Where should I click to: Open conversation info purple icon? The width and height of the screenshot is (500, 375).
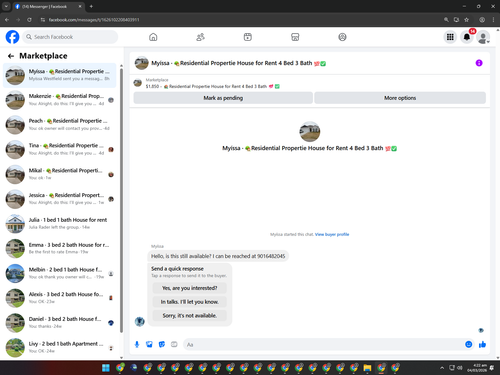[479, 63]
